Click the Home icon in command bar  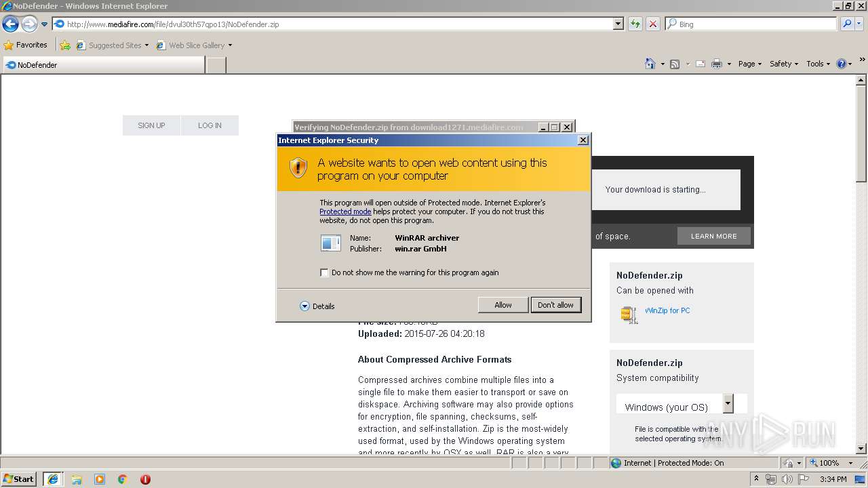click(650, 64)
